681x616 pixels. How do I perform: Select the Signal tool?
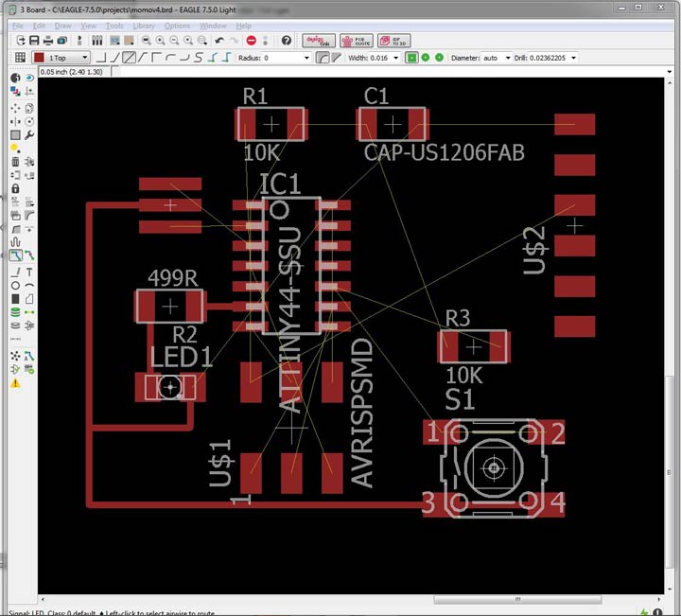[x=29, y=312]
